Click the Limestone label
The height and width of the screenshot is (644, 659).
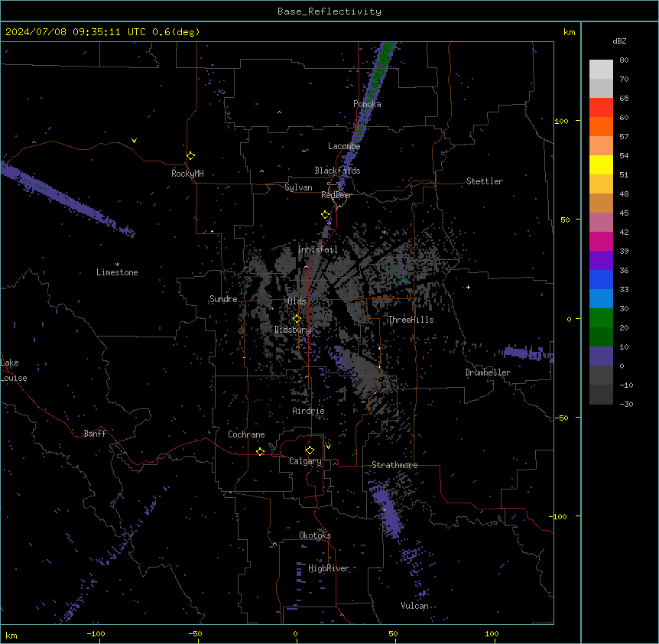click(117, 272)
